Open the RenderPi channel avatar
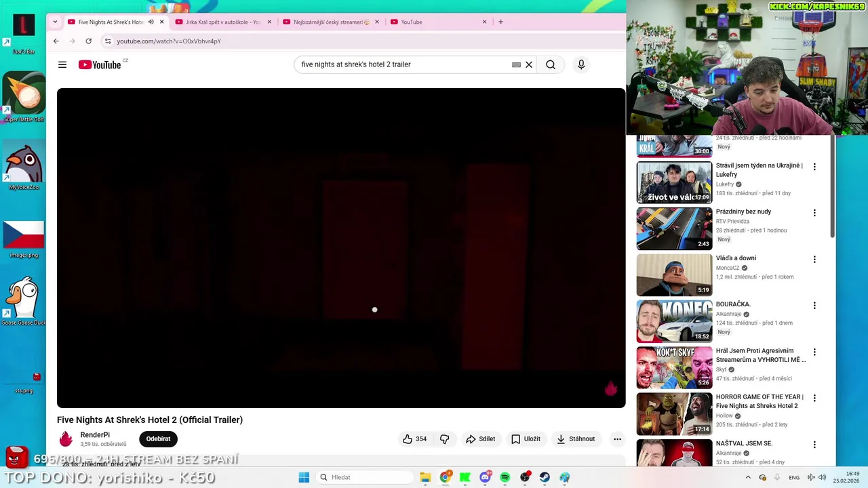 pyautogui.click(x=66, y=439)
